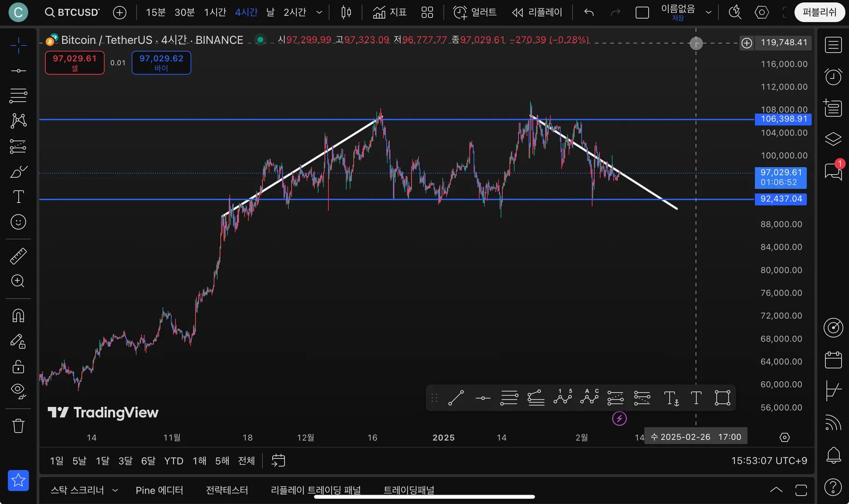Open the alerts clock panel in right sidebar
The image size is (849, 504).
[833, 77]
